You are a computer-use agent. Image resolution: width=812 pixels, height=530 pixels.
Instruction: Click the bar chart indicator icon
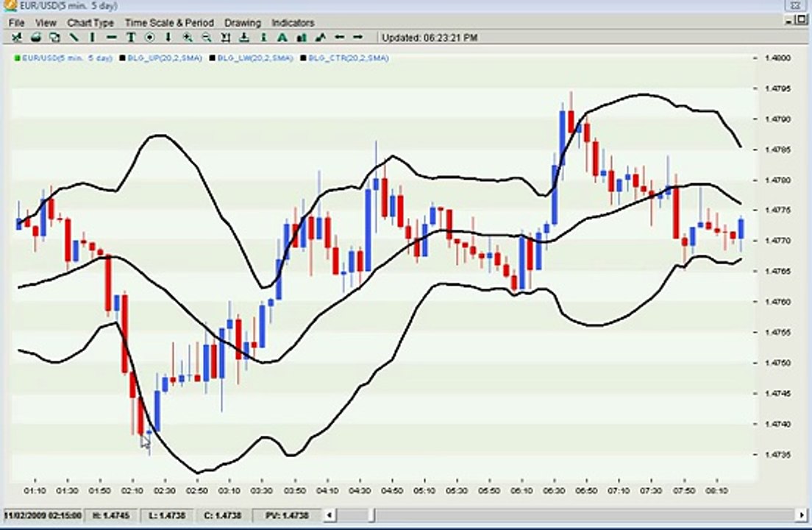(x=302, y=38)
